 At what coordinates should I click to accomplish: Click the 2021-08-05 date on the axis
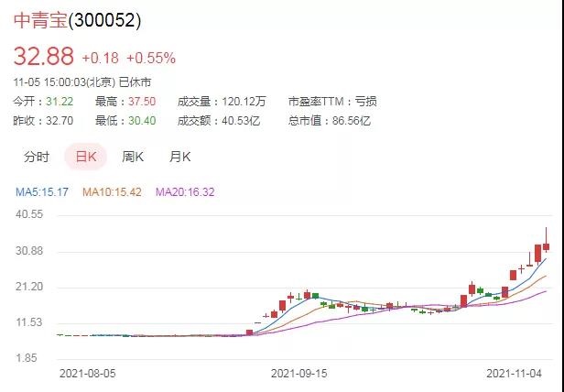pos(89,374)
